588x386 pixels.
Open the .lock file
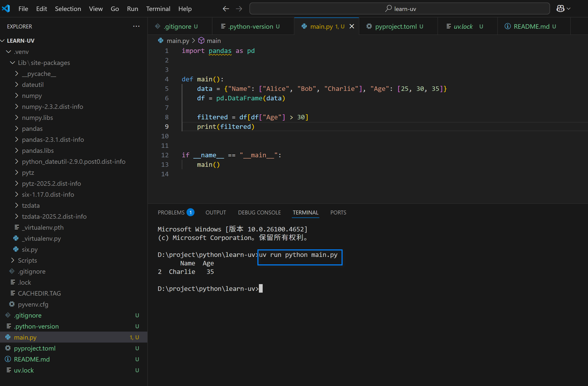[74, 282]
